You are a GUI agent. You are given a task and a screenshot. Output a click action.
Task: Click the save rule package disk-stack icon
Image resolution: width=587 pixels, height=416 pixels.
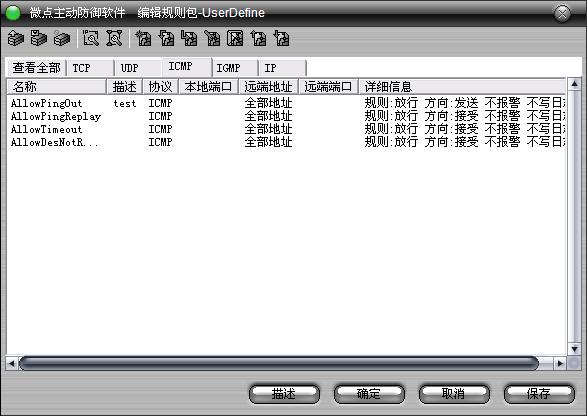click(39, 38)
